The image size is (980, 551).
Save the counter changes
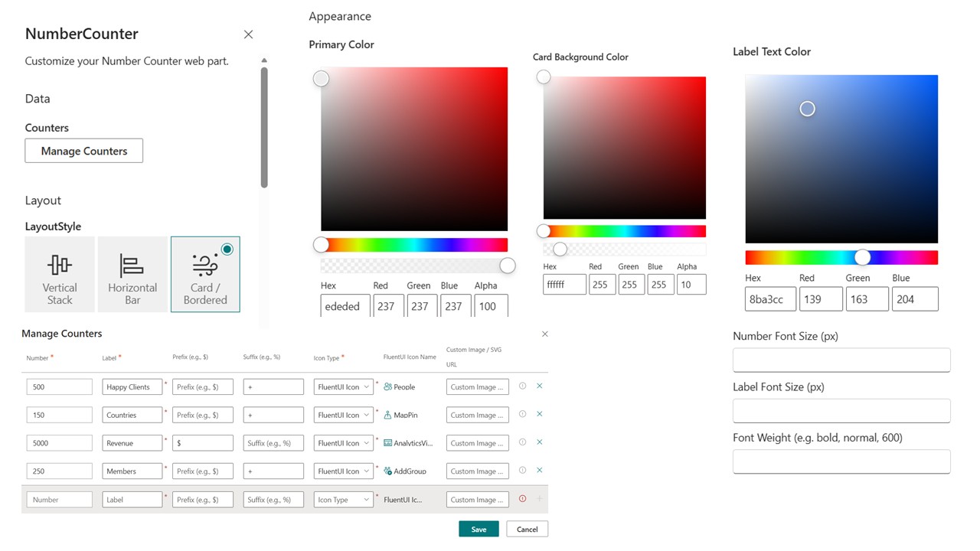click(479, 529)
